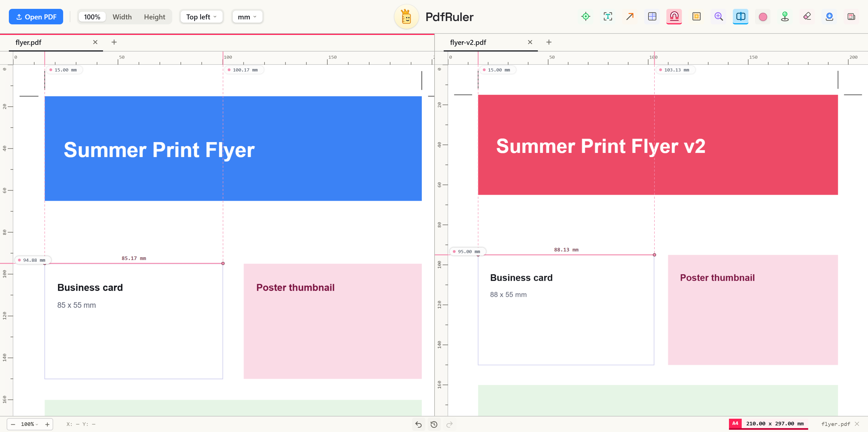
Task: Select the yellow margin box tool
Action: 696,17
